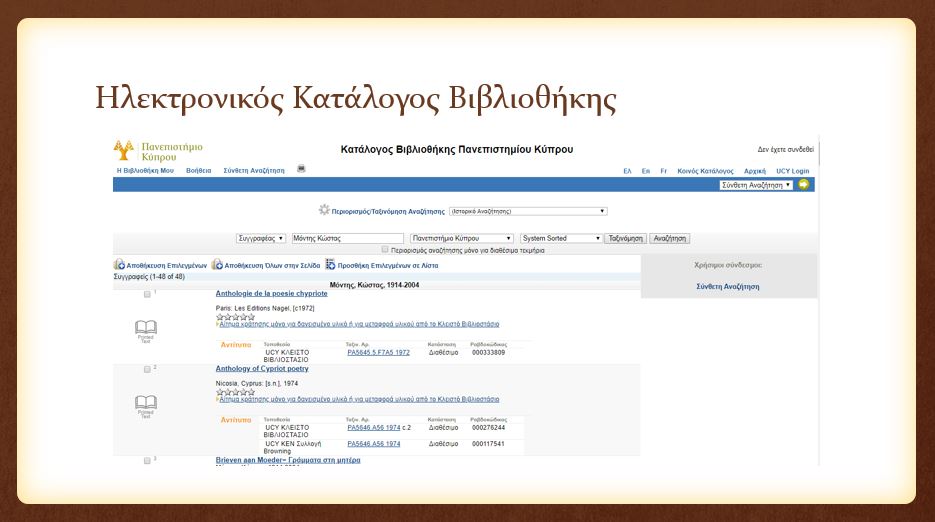
Task: Click Δεν έχετε συνδεθεί status text
Action: pyautogui.click(x=786, y=150)
